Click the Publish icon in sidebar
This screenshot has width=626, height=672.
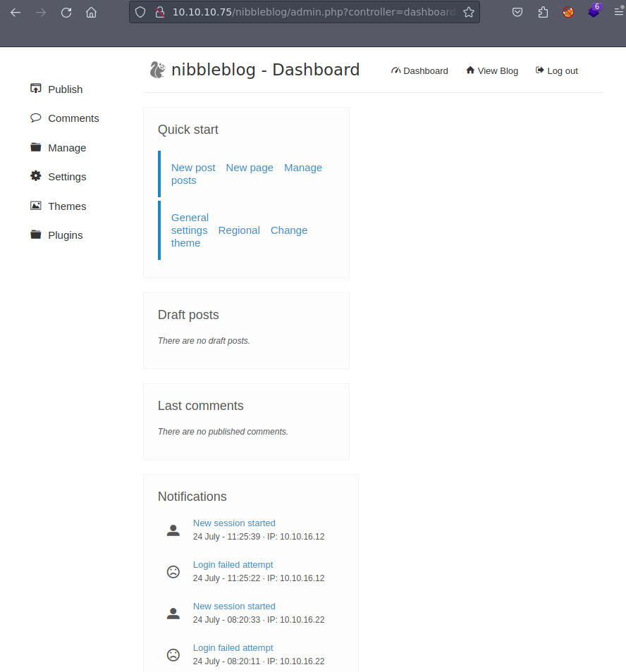[35, 89]
